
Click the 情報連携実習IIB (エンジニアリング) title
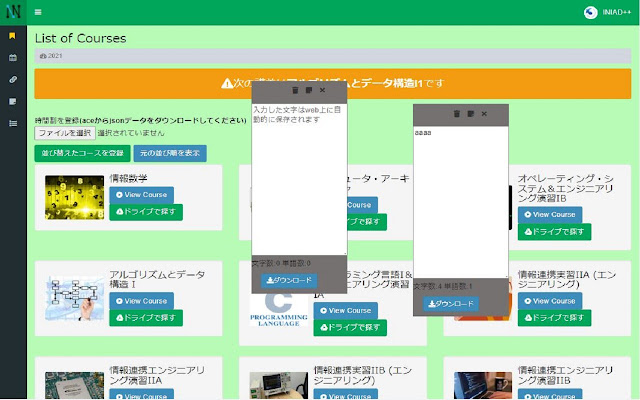(x=363, y=376)
